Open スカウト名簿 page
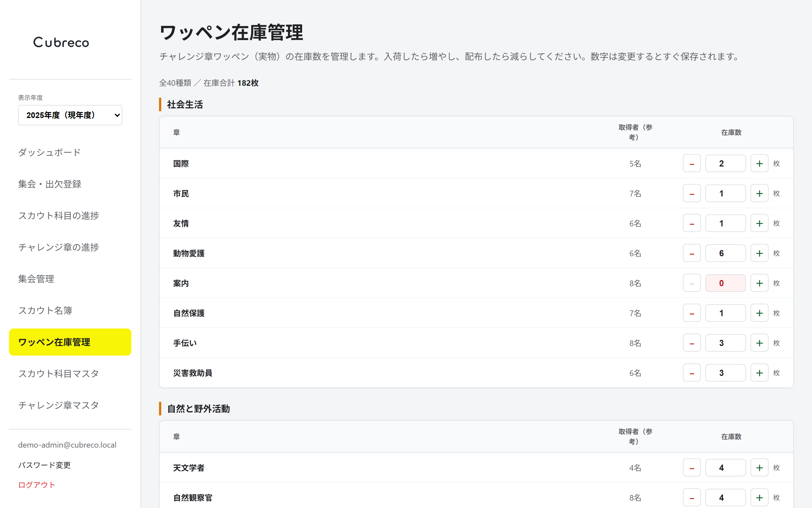This screenshot has height=508, width=812. click(x=70, y=310)
